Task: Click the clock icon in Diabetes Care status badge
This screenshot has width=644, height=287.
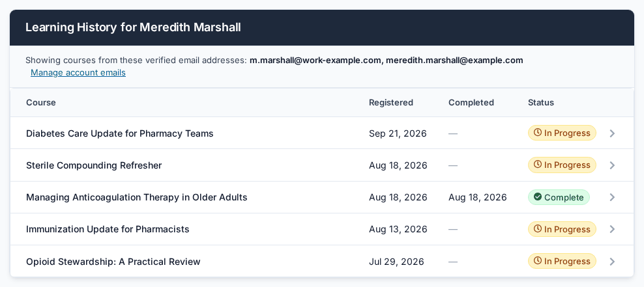Action: click(x=538, y=133)
